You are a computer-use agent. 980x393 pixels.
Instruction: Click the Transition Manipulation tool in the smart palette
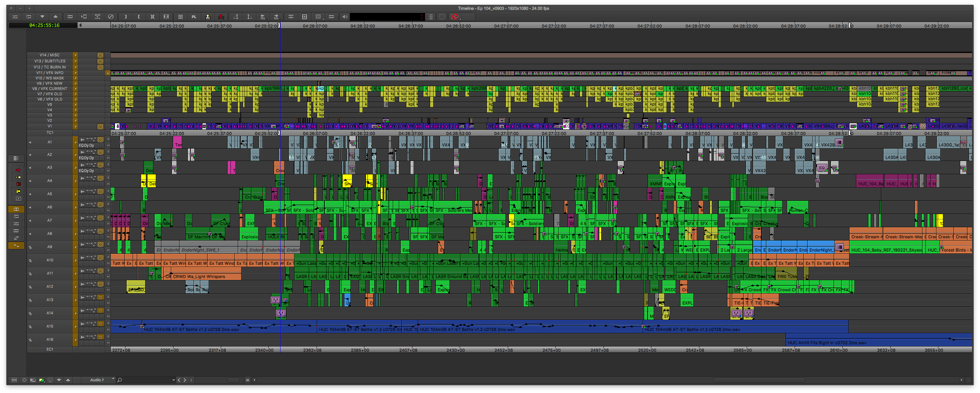[x=18, y=199]
